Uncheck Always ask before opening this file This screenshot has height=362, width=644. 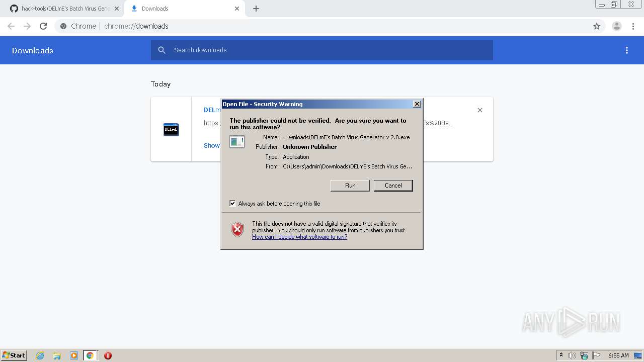coord(232,203)
